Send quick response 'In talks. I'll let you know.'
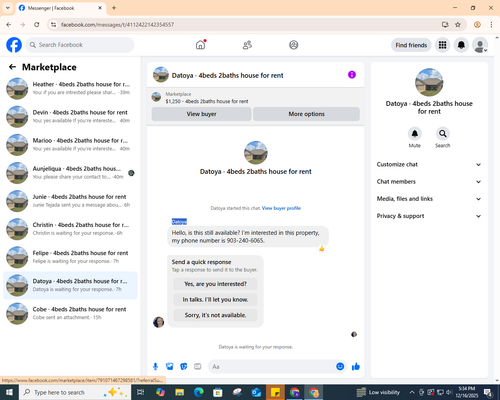 pos(215,300)
